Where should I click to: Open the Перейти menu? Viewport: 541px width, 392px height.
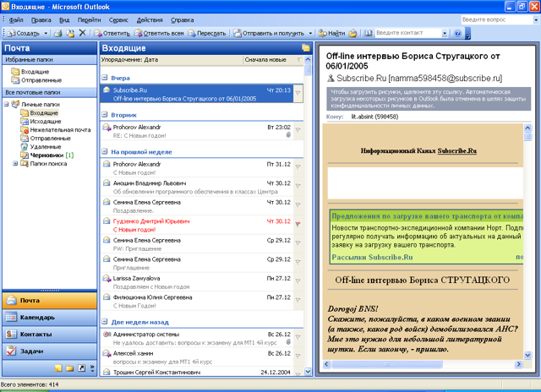[x=89, y=20]
